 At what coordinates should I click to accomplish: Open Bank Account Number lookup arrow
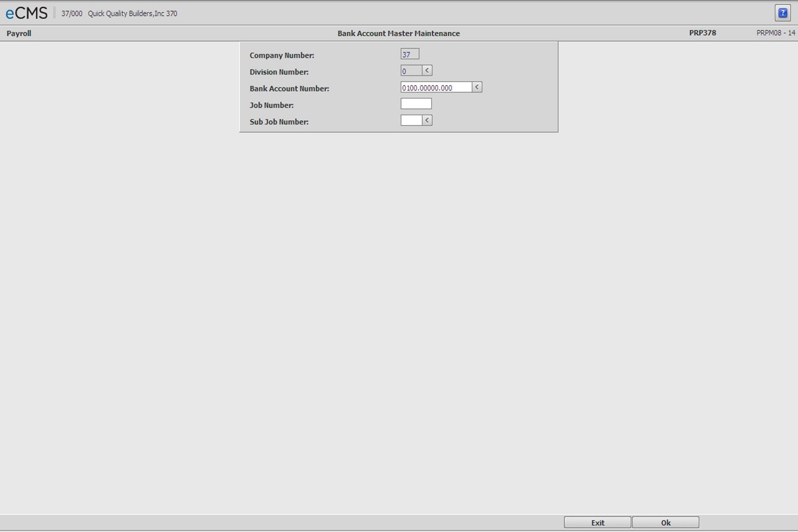(x=477, y=87)
